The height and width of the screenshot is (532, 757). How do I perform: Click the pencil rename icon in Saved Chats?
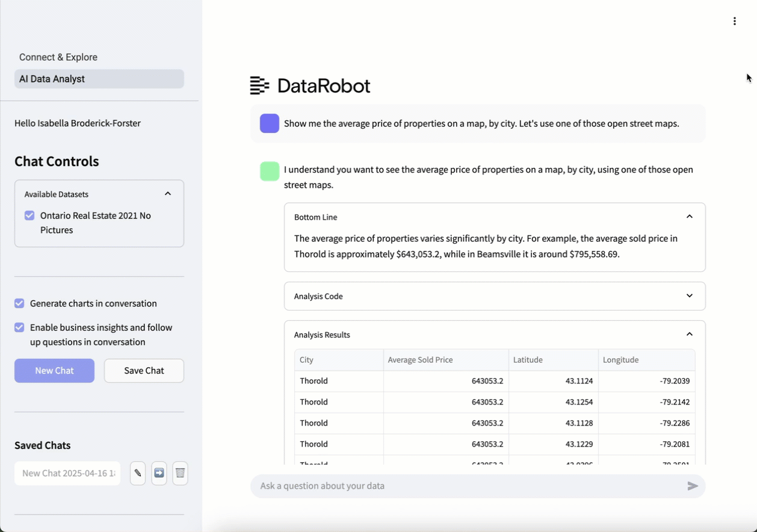click(x=138, y=473)
